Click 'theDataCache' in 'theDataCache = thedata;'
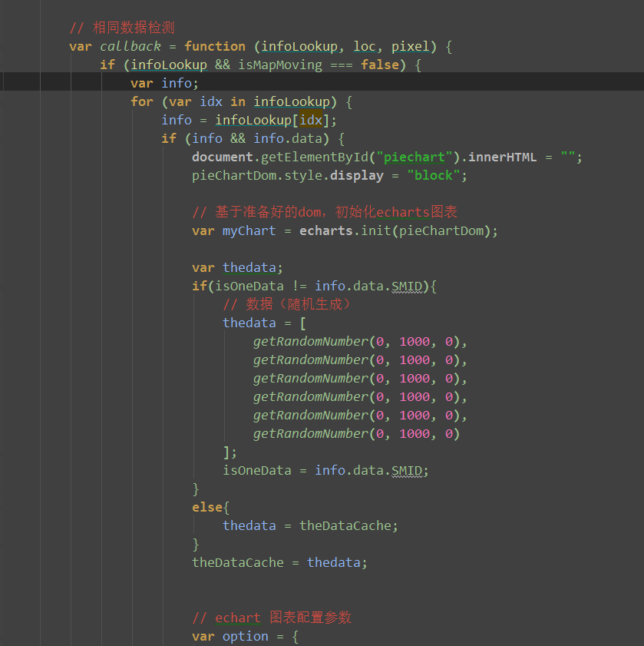The height and width of the screenshot is (646, 644). point(238,563)
